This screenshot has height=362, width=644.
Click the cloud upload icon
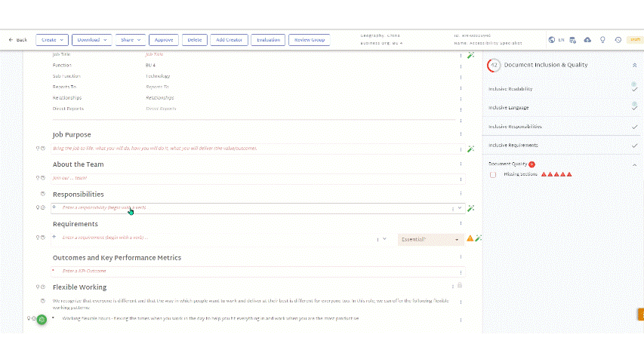pyautogui.click(x=587, y=40)
